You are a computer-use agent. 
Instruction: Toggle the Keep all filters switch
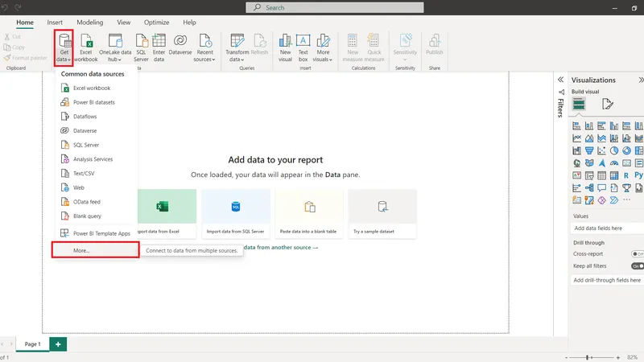tap(637, 265)
